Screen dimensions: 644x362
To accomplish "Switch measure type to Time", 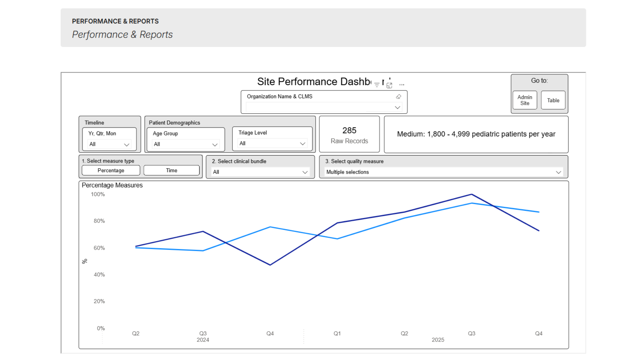I will 171,171.
